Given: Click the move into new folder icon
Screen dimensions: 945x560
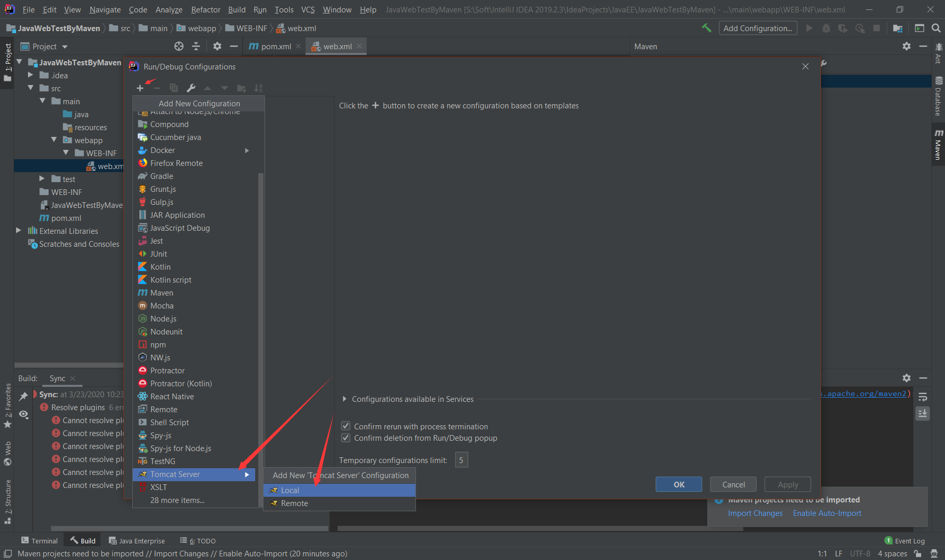Looking at the screenshot, I should [x=241, y=88].
